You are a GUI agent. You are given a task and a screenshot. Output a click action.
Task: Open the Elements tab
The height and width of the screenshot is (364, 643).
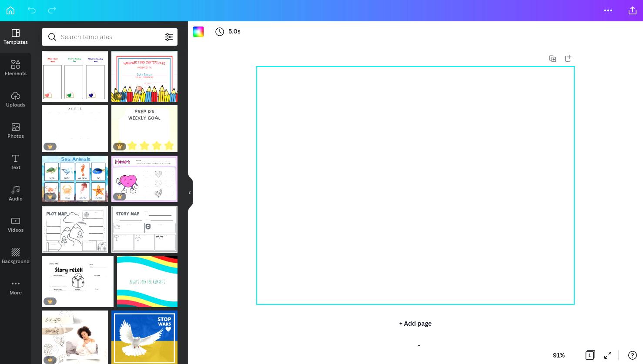tap(16, 68)
